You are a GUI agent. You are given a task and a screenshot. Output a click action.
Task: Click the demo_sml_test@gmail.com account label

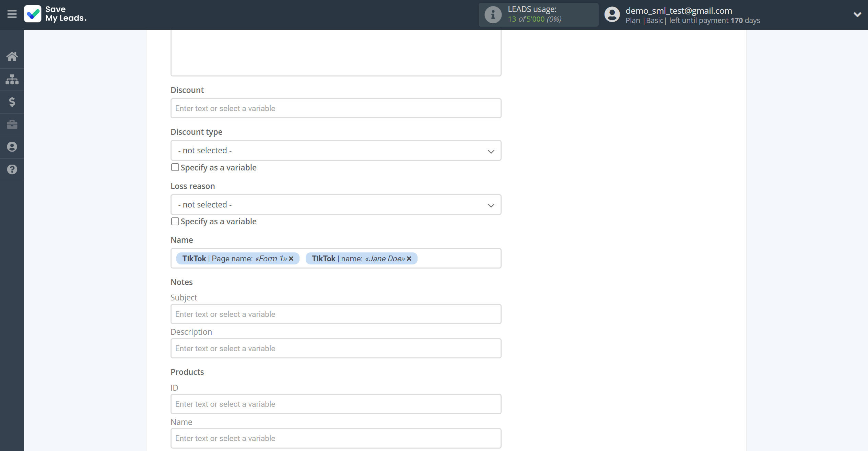pyautogui.click(x=678, y=11)
